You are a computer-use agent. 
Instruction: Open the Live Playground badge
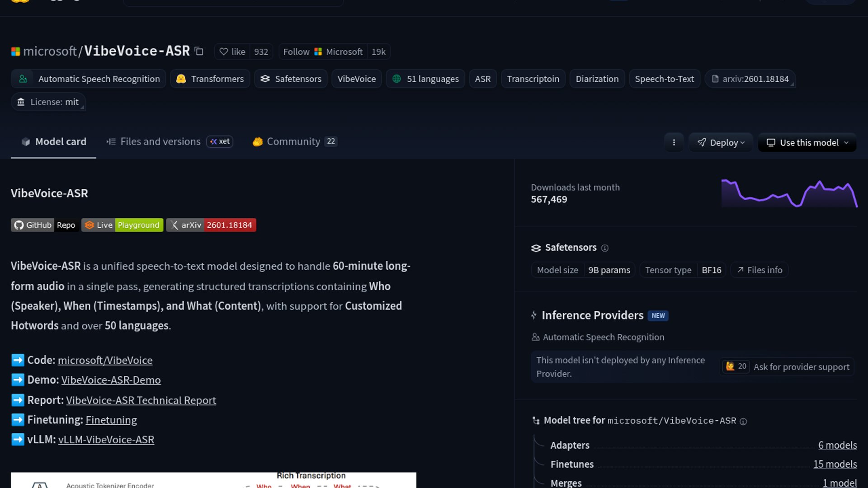pyautogui.click(x=122, y=225)
